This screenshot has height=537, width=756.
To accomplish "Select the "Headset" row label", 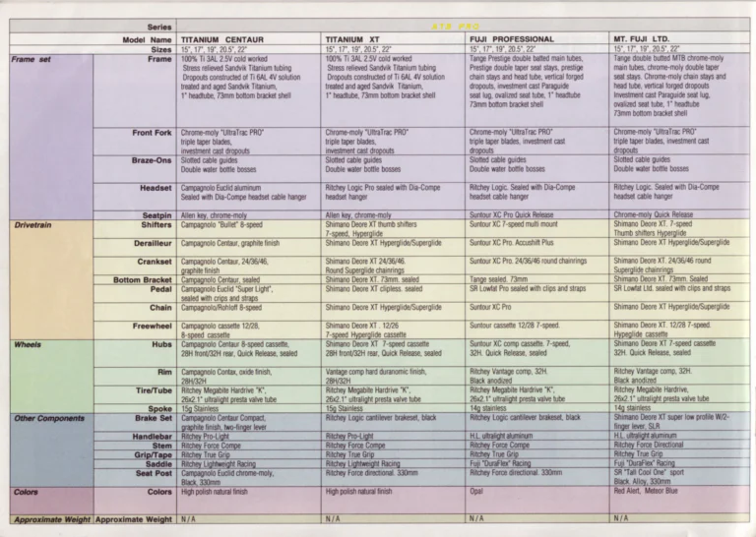I will tap(156, 188).
